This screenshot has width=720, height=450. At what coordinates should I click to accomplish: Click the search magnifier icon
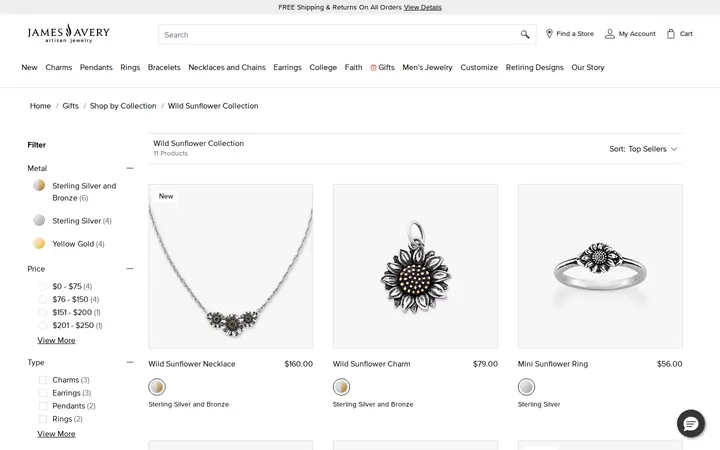tap(525, 34)
